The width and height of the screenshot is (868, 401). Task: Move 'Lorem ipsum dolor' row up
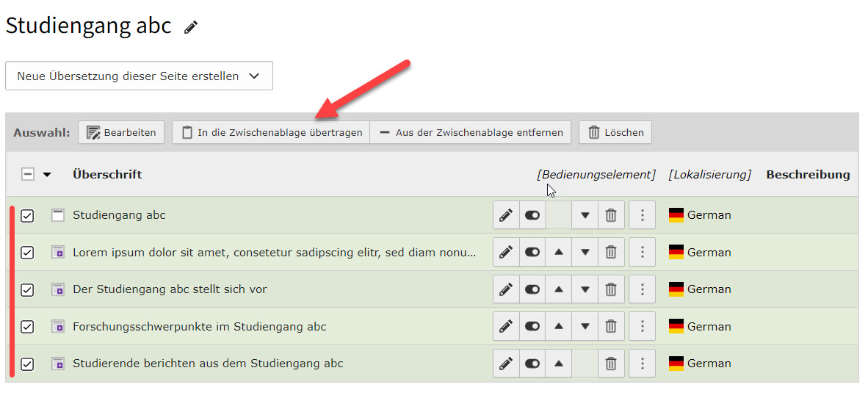tap(558, 252)
